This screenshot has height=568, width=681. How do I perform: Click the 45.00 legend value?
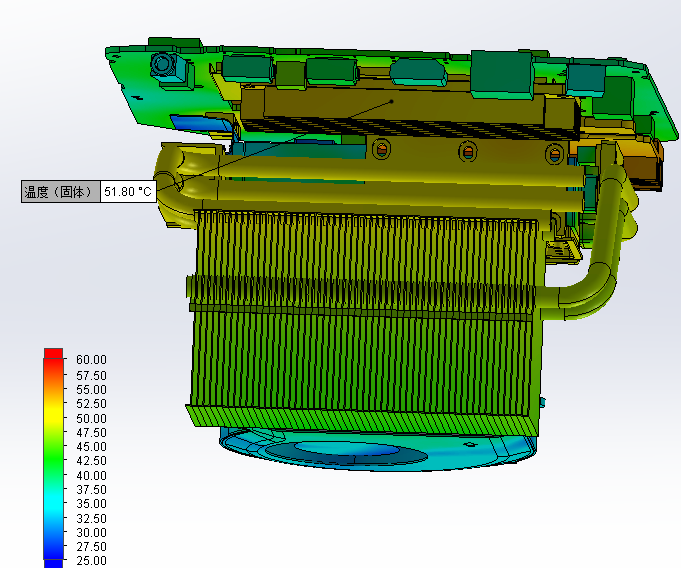91,446
